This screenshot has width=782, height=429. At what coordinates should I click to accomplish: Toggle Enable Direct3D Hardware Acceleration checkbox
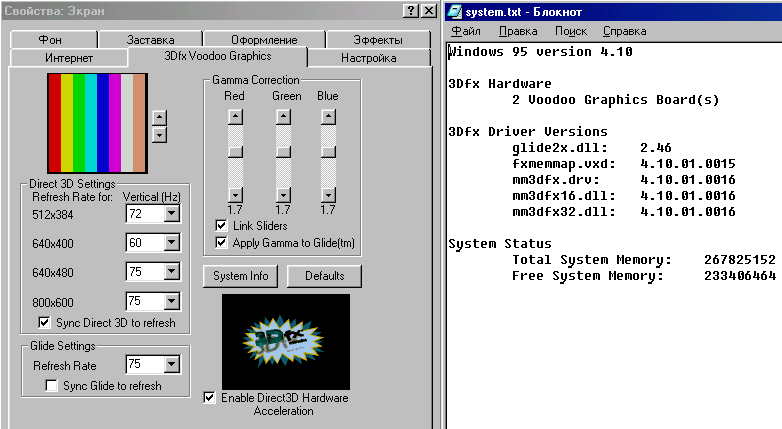point(209,398)
